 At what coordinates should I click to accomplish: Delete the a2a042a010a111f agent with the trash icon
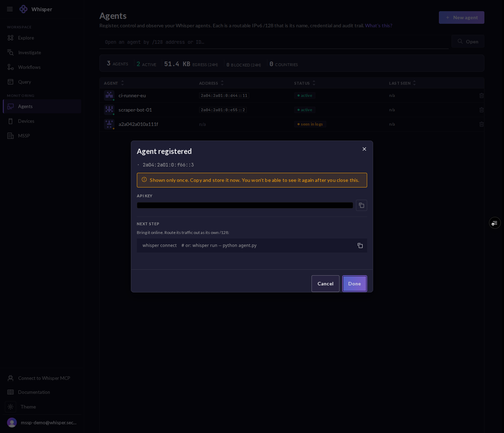[482, 124]
